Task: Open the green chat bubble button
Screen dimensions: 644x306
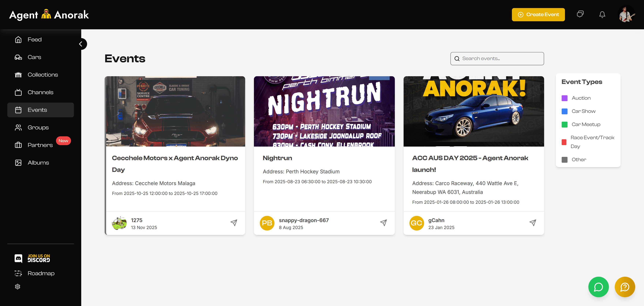Action: coord(598,287)
